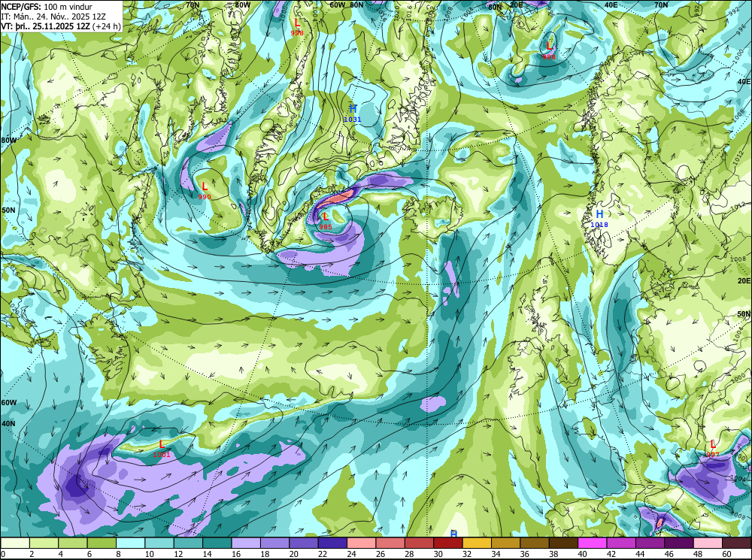
Task: Click the legend scale value 60
Action: 726,554
